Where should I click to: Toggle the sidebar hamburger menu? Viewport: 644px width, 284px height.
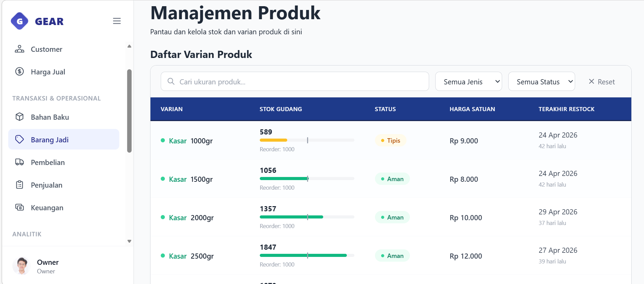pyautogui.click(x=117, y=21)
